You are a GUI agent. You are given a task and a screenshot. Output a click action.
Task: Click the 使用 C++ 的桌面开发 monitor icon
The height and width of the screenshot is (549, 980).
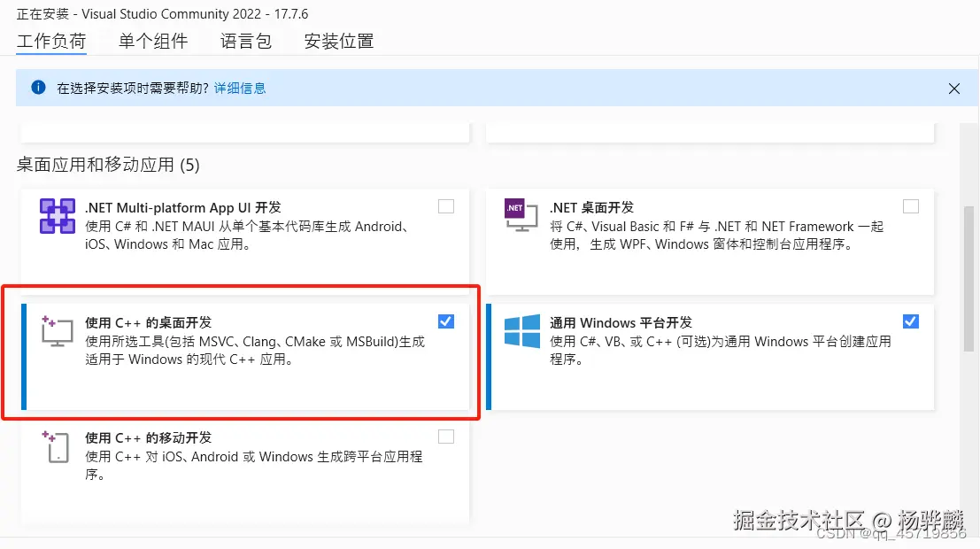click(x=57, y=331)
